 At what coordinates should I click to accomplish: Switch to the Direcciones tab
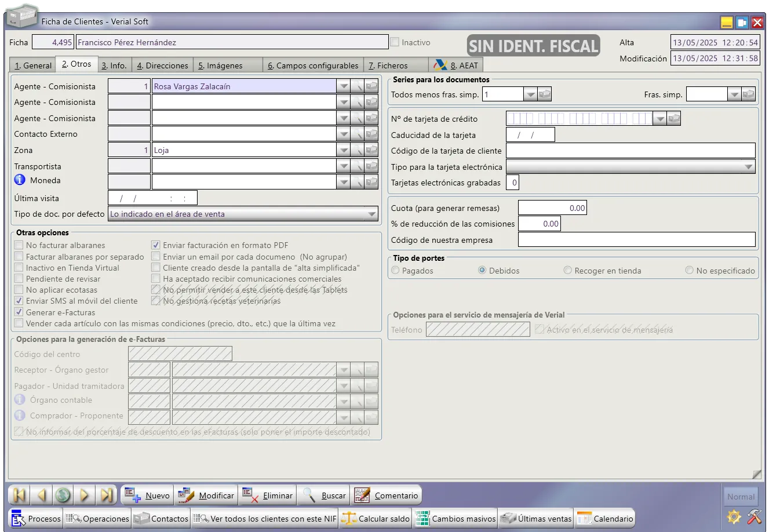pyautogui.click(x=162, y=65)
